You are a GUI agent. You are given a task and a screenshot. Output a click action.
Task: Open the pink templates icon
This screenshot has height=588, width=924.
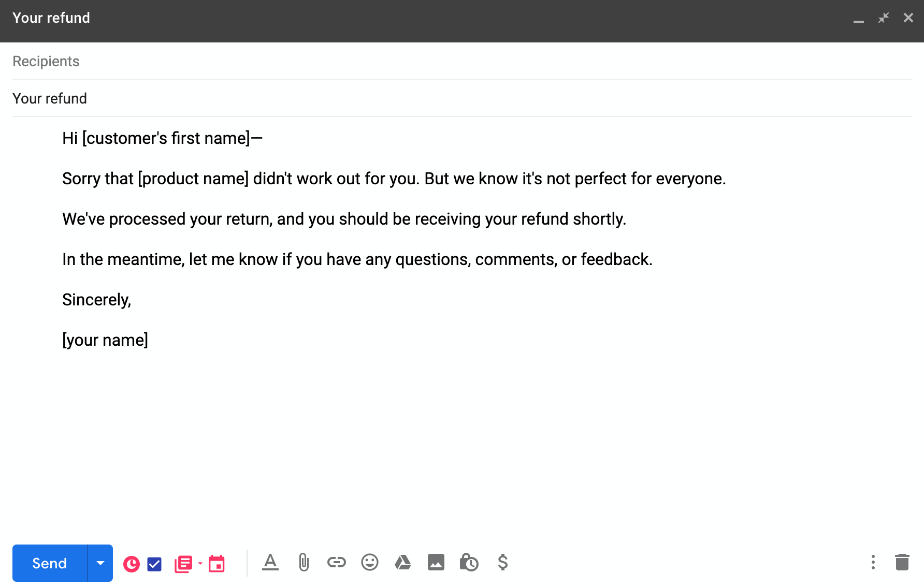pyautogui.click(x=183, y=564)
